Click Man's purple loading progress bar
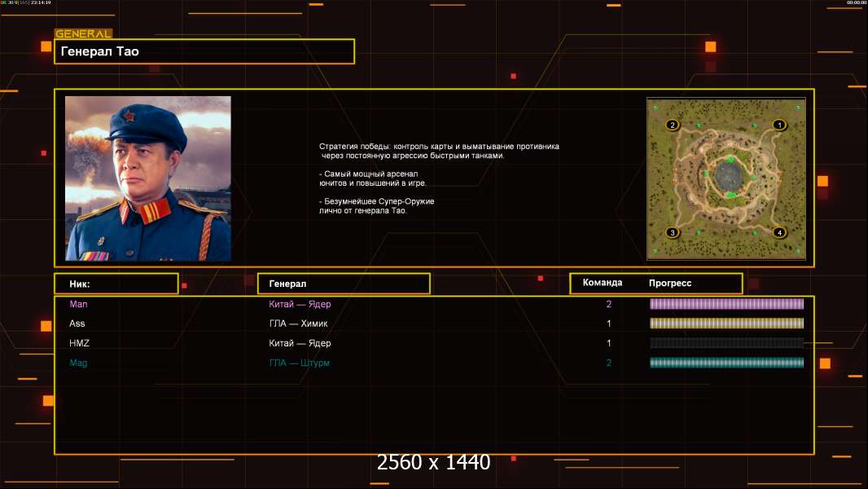Viewport: 868px width, 489px height. point(726,303)
